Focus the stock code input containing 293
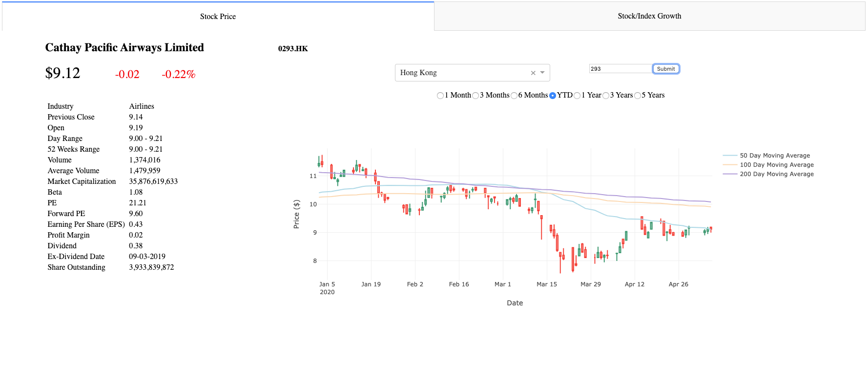The height and width of the screenshot is (380, 868). (620, 69)
